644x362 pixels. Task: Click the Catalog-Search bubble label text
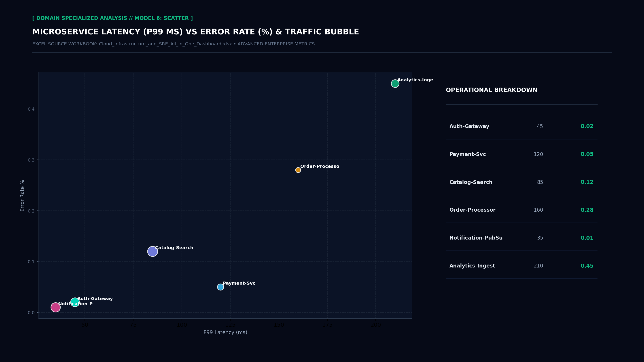coord(174,248)
